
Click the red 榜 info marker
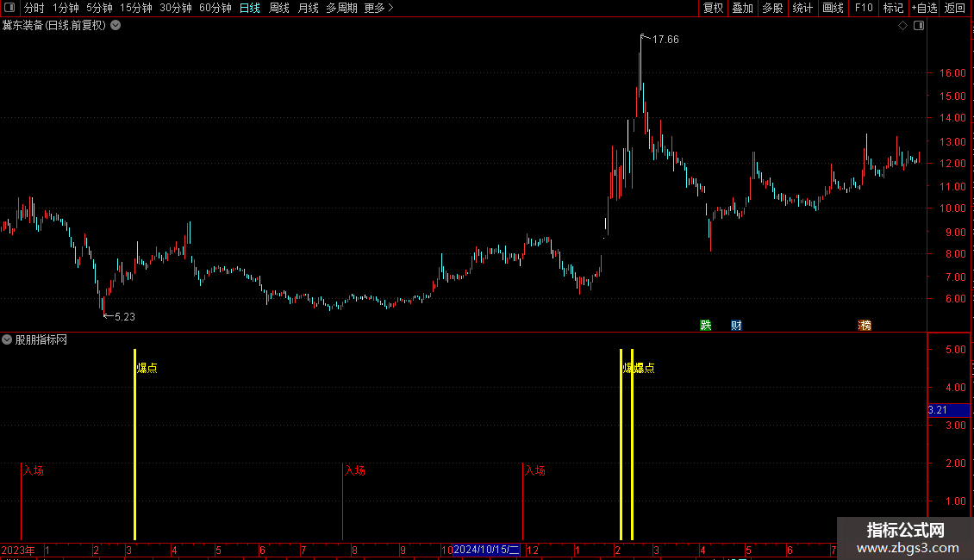(865, 326)
